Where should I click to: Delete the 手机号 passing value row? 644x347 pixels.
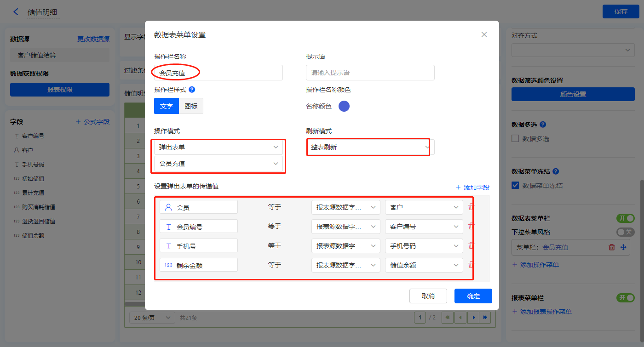click(x=471, y=245)
